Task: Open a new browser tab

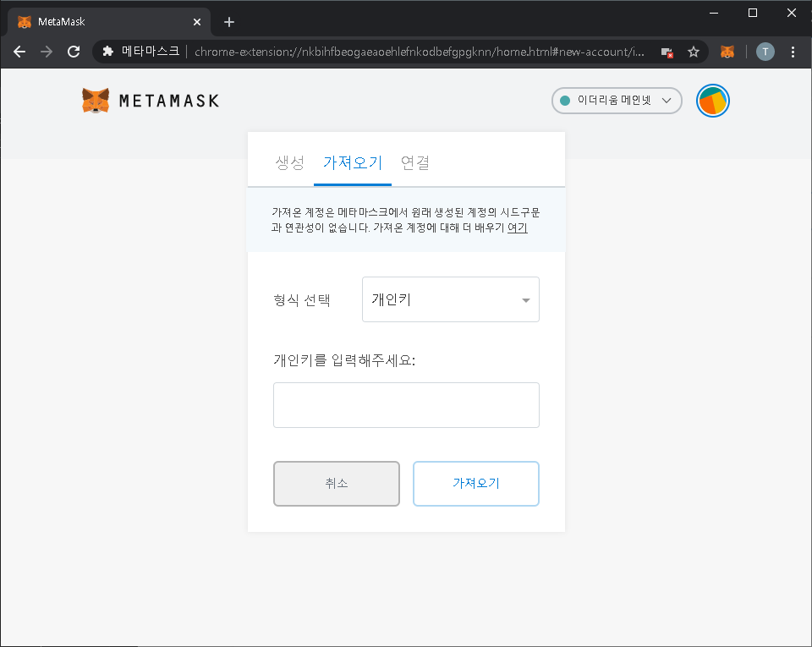Action: [229, 22]
